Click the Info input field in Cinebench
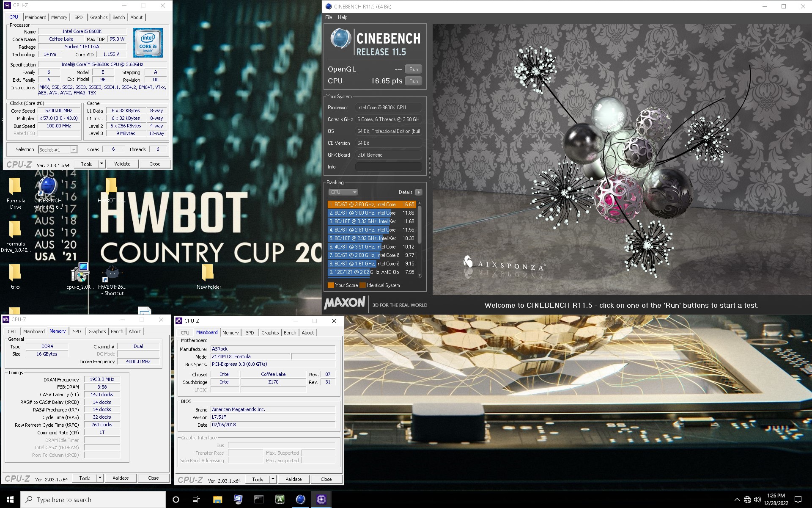812x508 pixels. click(388, 167)
